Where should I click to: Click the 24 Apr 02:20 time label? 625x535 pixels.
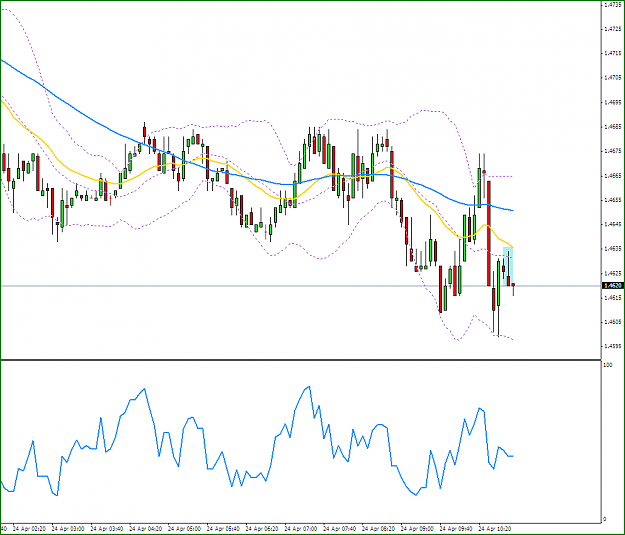point(29,529)
